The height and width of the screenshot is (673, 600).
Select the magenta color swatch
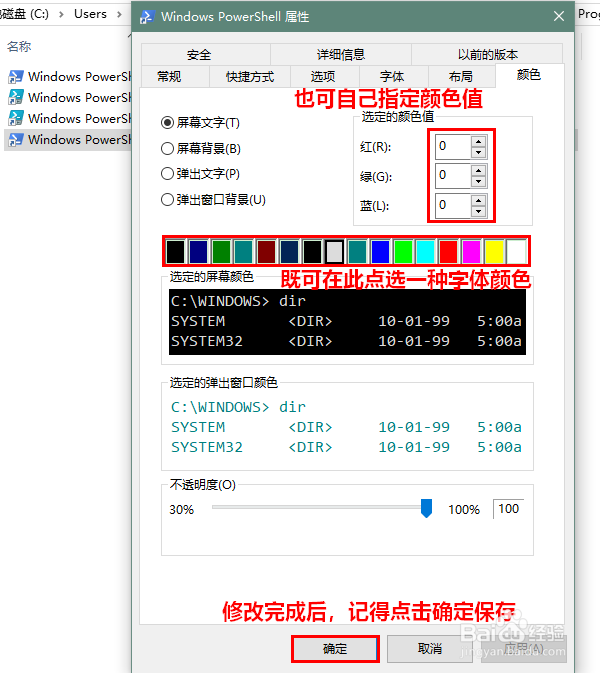(x=471, y=252)
